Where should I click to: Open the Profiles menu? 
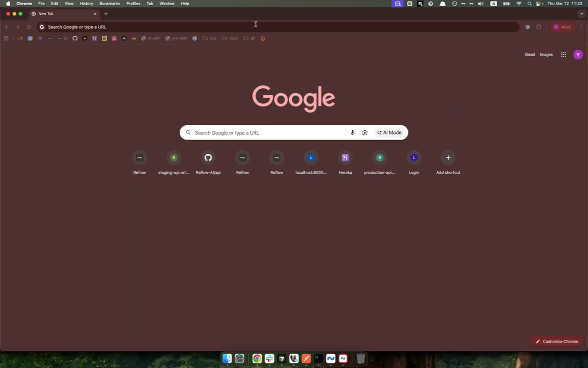click(x=133, y=4)
